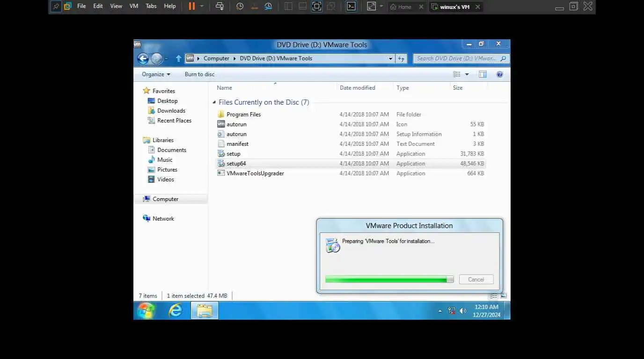Image resolution: width=644 pixels, height=359 pixels.
Task: Click the pin toolbar icon in VMware
Action: (x=56, y=7)
